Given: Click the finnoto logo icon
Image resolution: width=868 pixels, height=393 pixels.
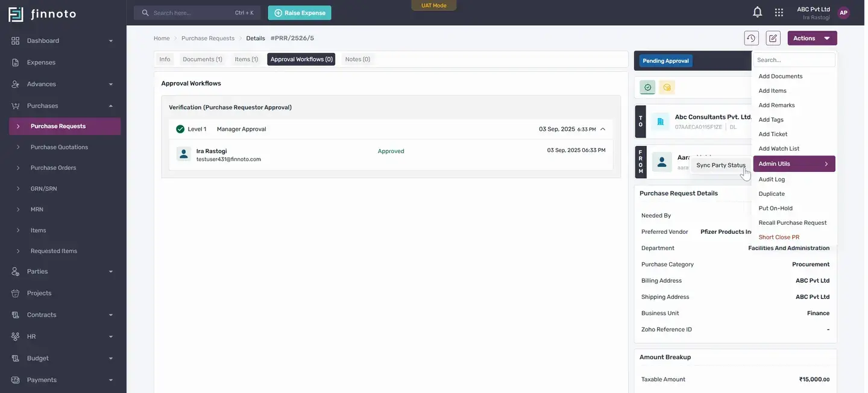Looking at the screenshot, I should pos(16,14).
